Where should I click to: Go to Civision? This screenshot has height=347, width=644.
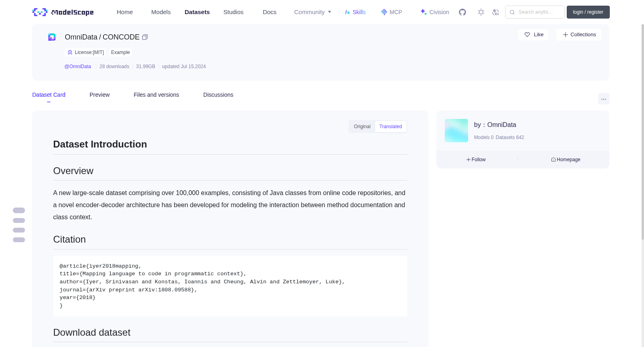pos(434,12)
